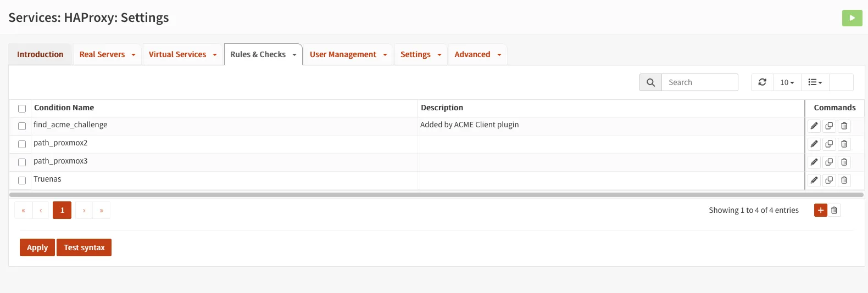Clone the Truenas condition

click(x=829, y=181)
